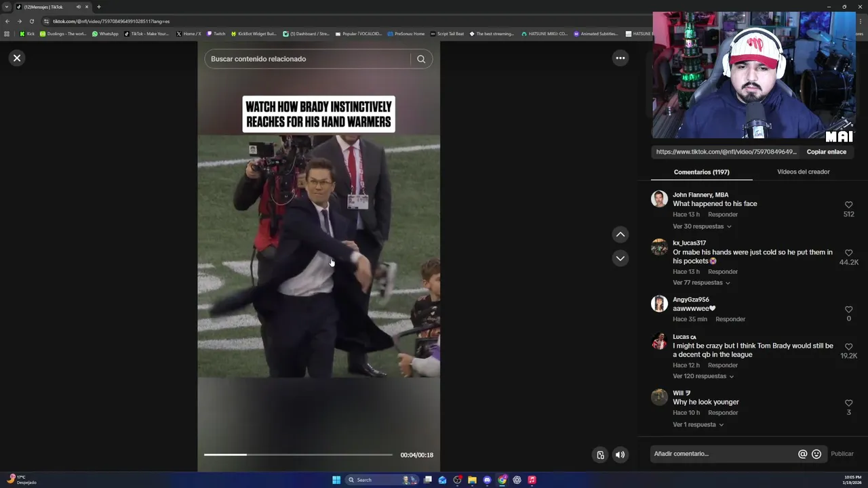
Task: Mute the tab via speaker icon
Action: point(79,7)
